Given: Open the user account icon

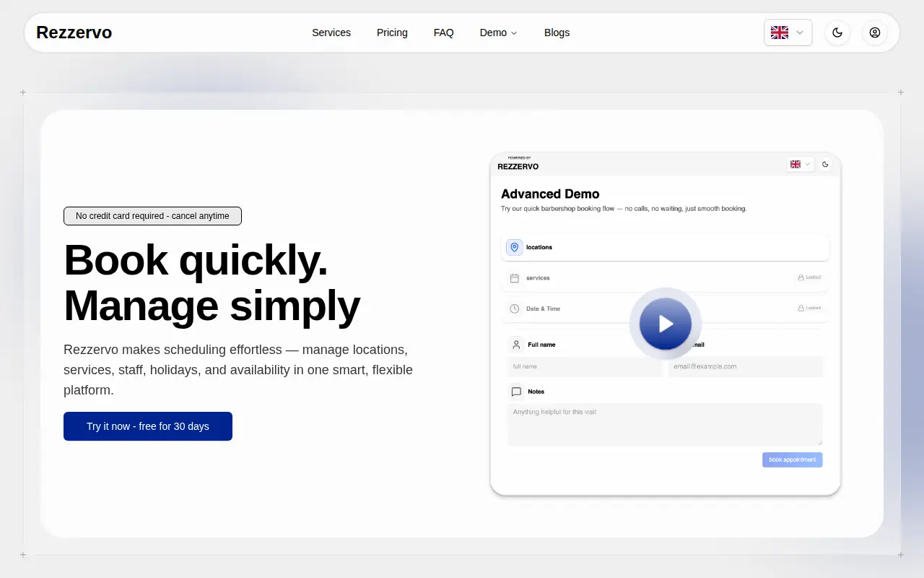Looking at the screenshot, I should [x=875, y=33].
